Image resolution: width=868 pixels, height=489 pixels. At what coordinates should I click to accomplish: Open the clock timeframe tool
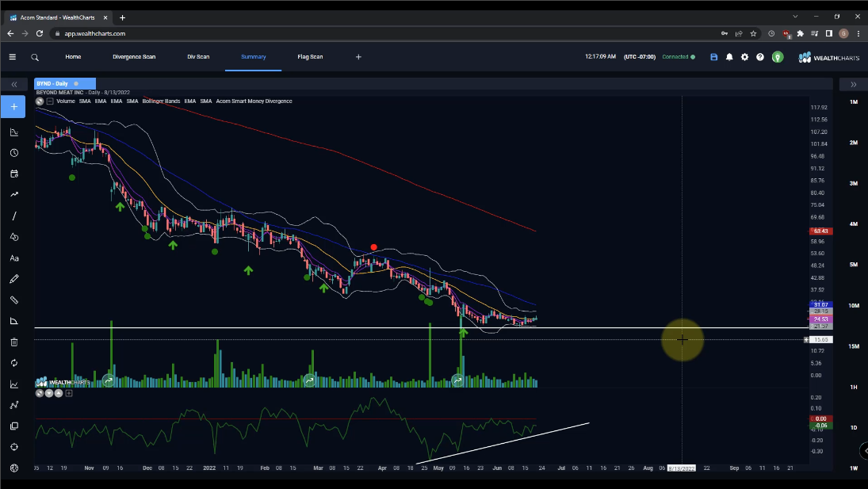(13, 153)
